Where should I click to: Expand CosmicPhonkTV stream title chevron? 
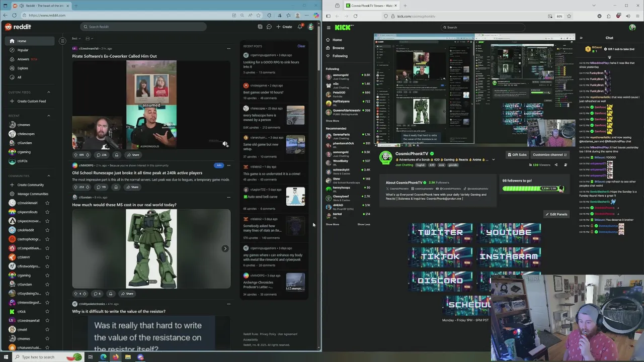click(x=493, y=160)
